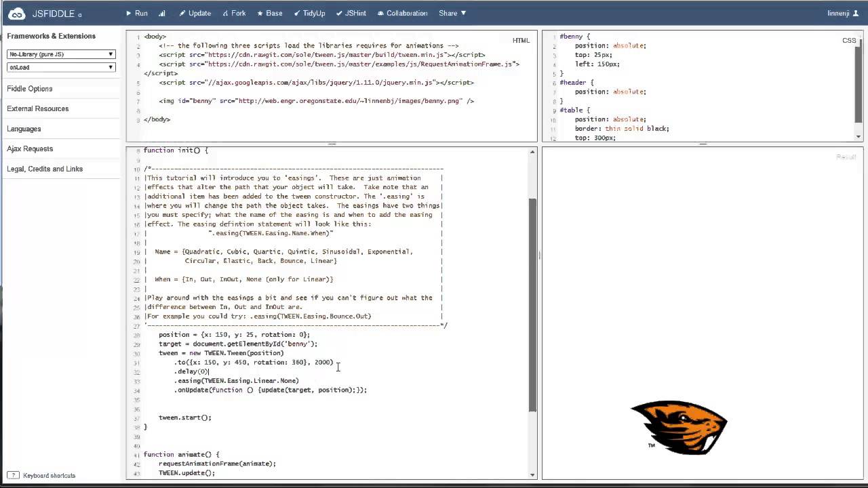Click the CSS panel label
Image resolution: width=868 pixels, height=488 pixels.
(x=849, y=41)
